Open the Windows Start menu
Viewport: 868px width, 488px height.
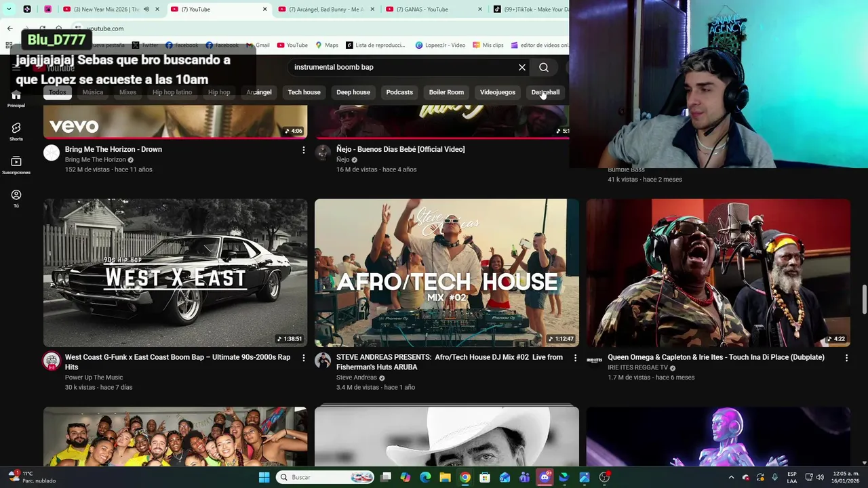tap(264, 477)
